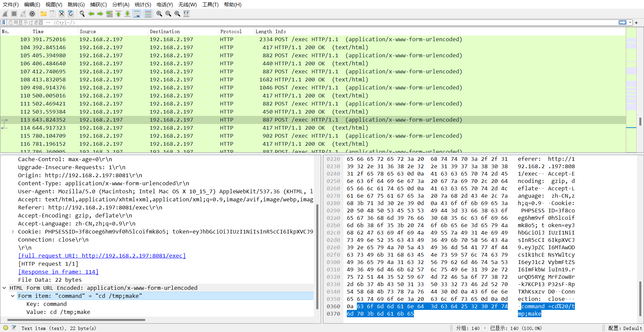Click the add filter button plus icon
This screenshot has width=644, height=332.
(x=636, y=22)
